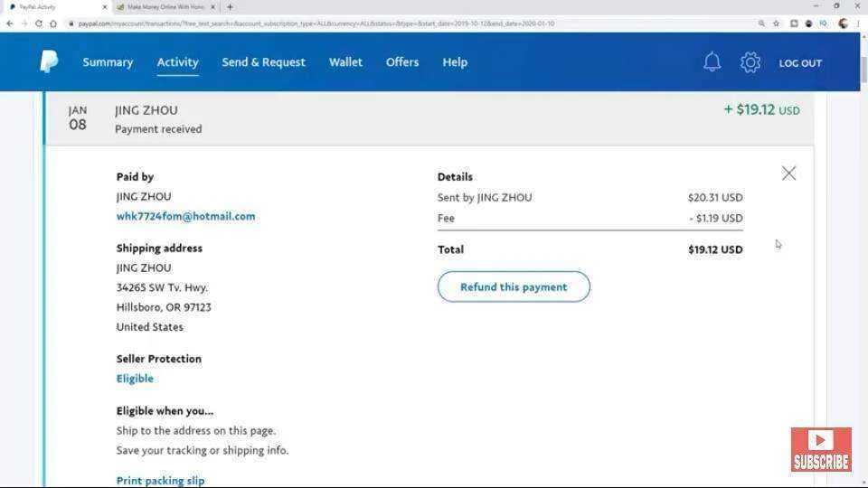Viewport: 868px width, 488px height.
Task: Open the notifications bell
Action: pos(712,62)
